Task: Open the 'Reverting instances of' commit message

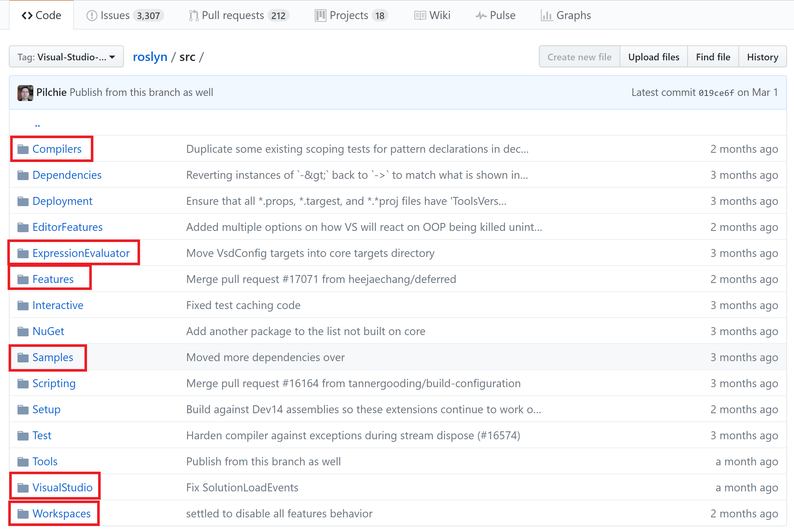Action: [357, 175]
